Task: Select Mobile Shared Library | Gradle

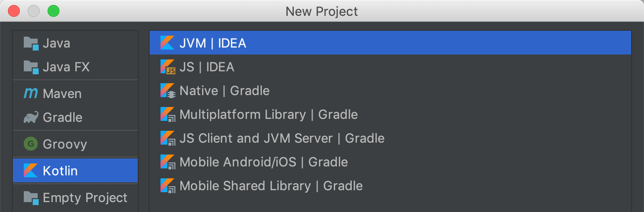Action: [x=390, y=186]
